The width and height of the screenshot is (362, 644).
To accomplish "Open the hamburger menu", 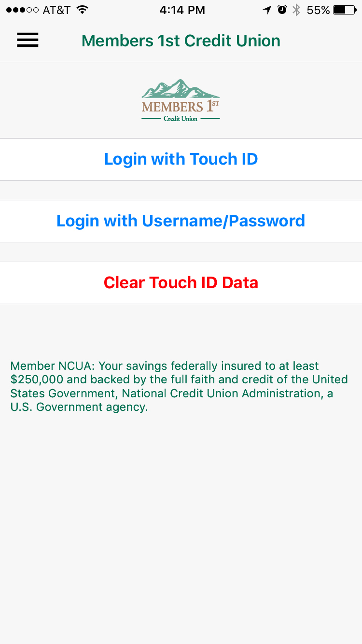I will tap(28, 40).
